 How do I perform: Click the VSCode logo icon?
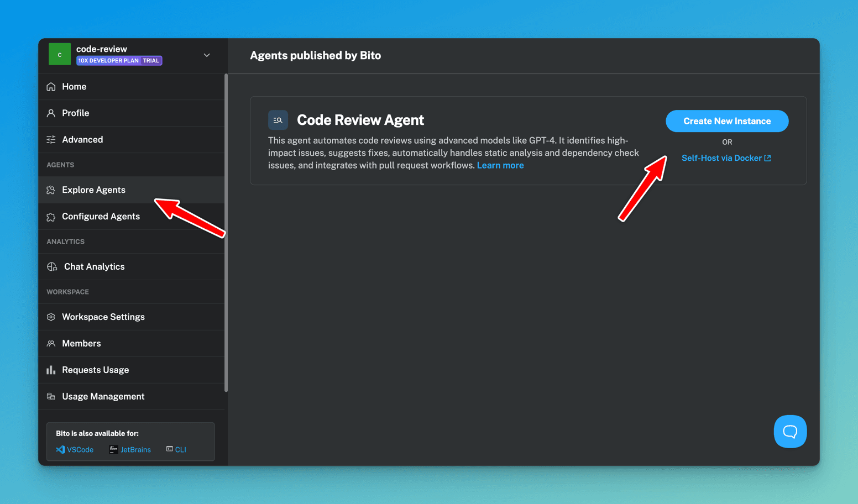[60, 450]
